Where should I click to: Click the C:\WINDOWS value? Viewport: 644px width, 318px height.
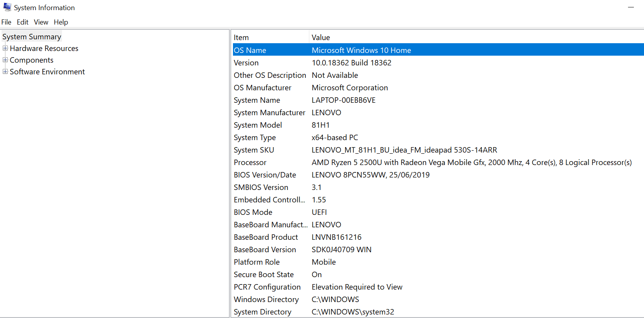[x=335, y=299]
